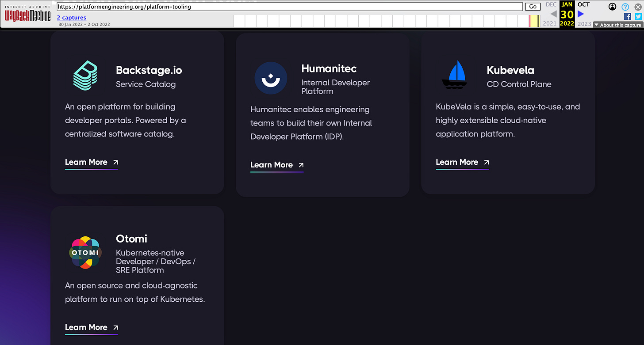Click Backstage.io arrow icon beside Learn More
The height and width of the screenshot is (345, 644).
click(115, 163)
